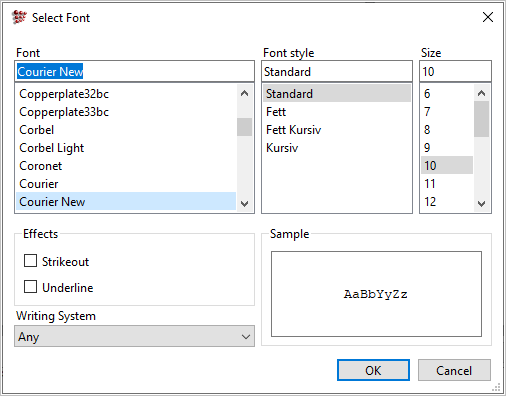The width and height of the screenshot is (506, 396).
Task: Select font size 8
Action: (447, 130)
